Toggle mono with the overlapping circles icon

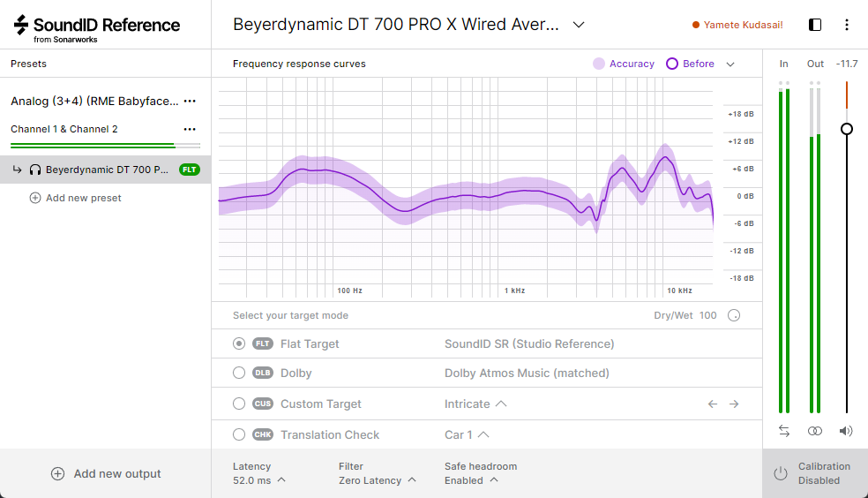pyautogui.click(x=815, y=431)
